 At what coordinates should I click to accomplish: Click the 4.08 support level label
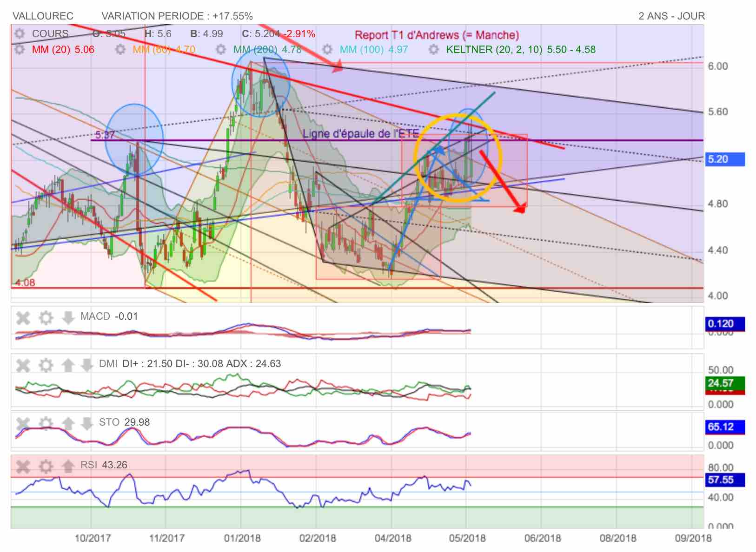(x=25, y=283)
